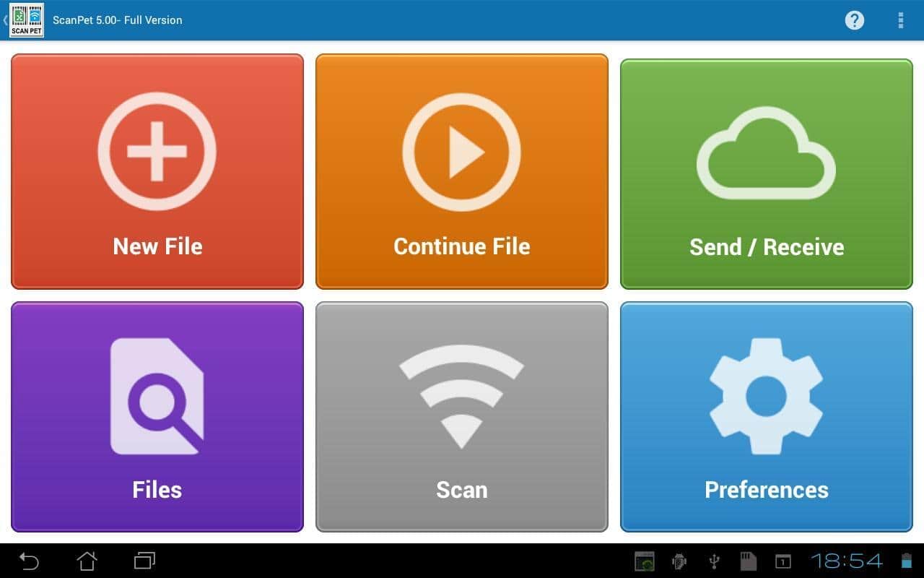Click the ScanPet 5.00 Full Version title
This screenshot has width=924, height=578.
click(x=118, y=20)
